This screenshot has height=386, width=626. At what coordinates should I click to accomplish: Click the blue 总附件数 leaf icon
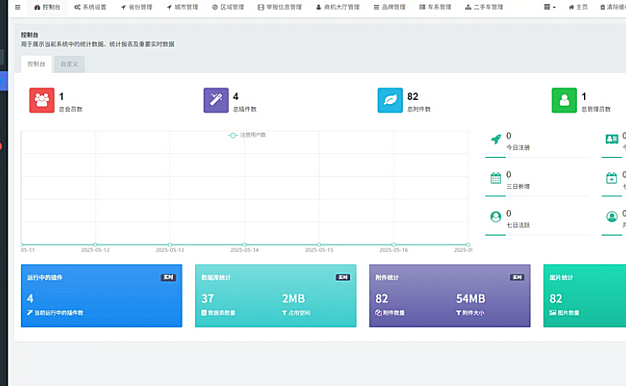(x=390, y=100)
